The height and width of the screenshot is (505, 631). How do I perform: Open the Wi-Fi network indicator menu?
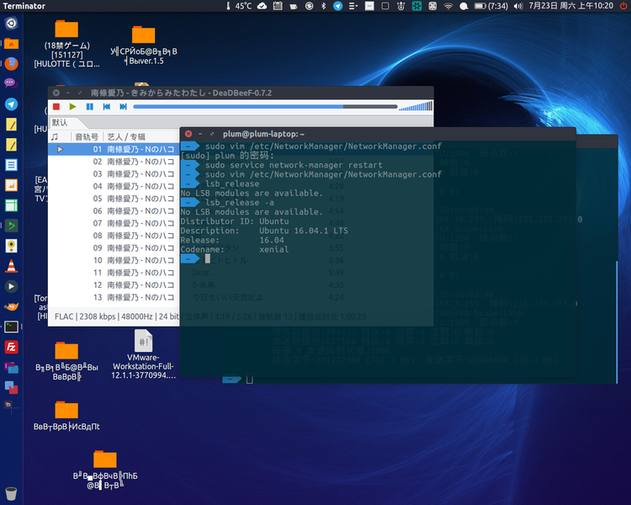[x=449, y=6]
